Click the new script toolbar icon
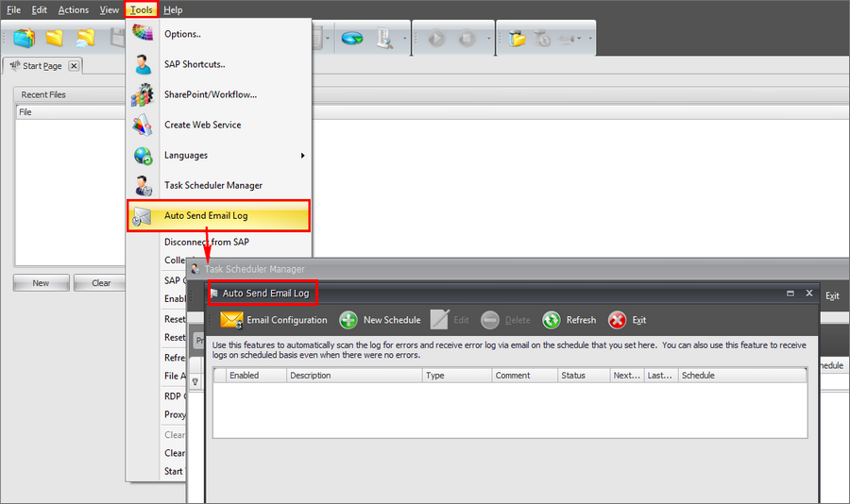 [x=25, y=39]
